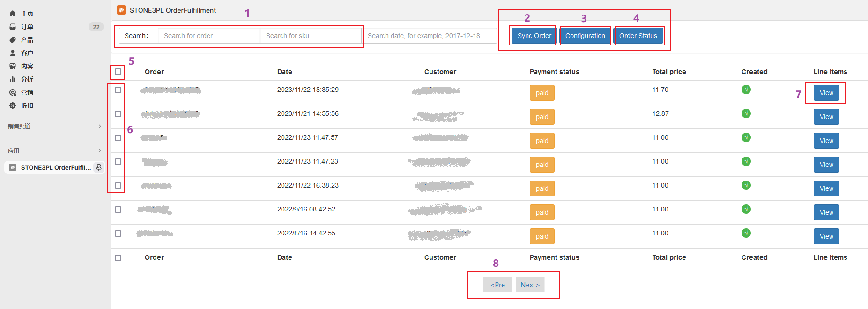Expand the 应用 apps section chevron
The height and width of the screenshot is (309, 868).
click(x=99, y=151)
